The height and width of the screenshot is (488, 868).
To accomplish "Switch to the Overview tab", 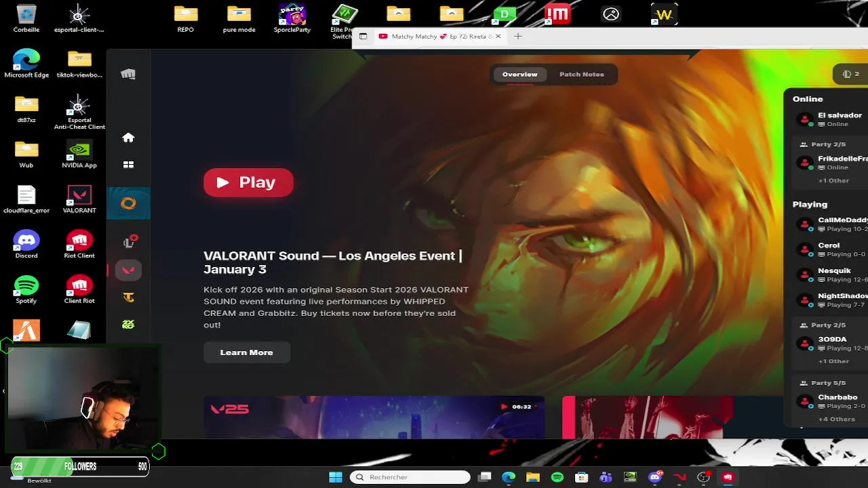I will (520, 75).
